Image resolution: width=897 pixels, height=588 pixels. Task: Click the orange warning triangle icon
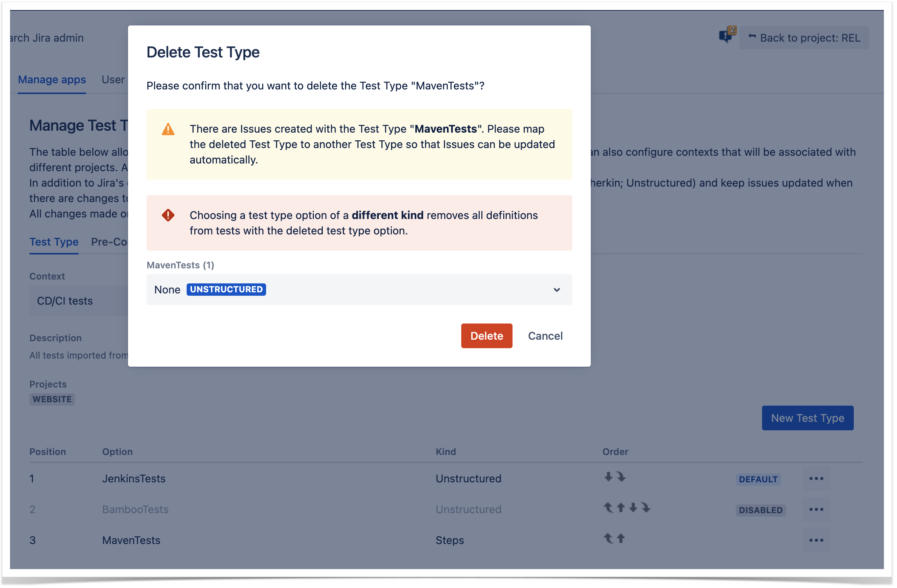point(168,129)
